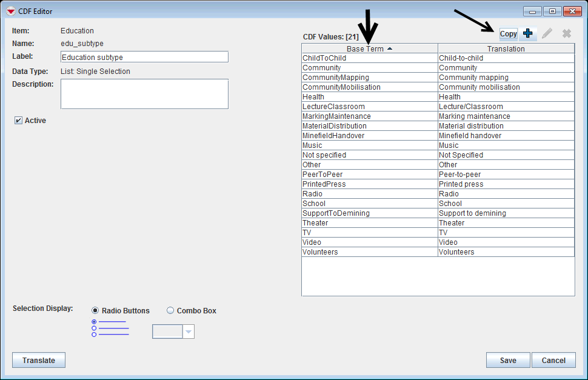Click the X delete value icon
Viewport: 588px width, 380px height.
[567, 34]
